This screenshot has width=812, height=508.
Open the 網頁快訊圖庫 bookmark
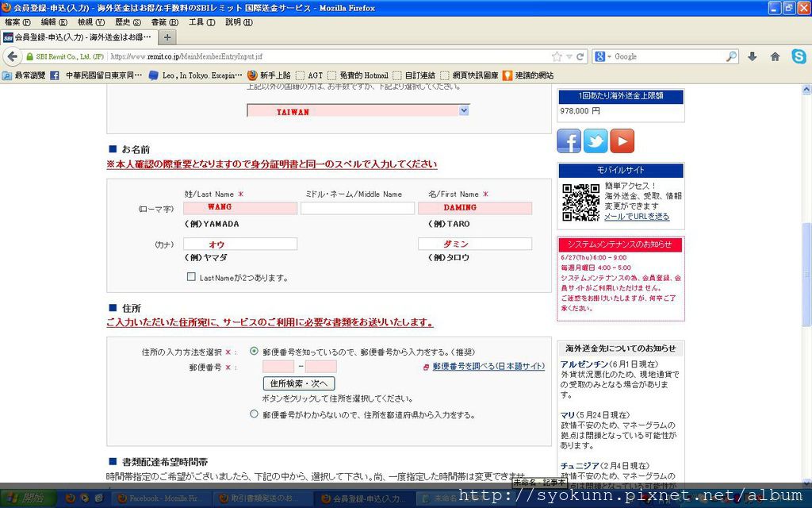pyautogui.click(x=469, y=75)
